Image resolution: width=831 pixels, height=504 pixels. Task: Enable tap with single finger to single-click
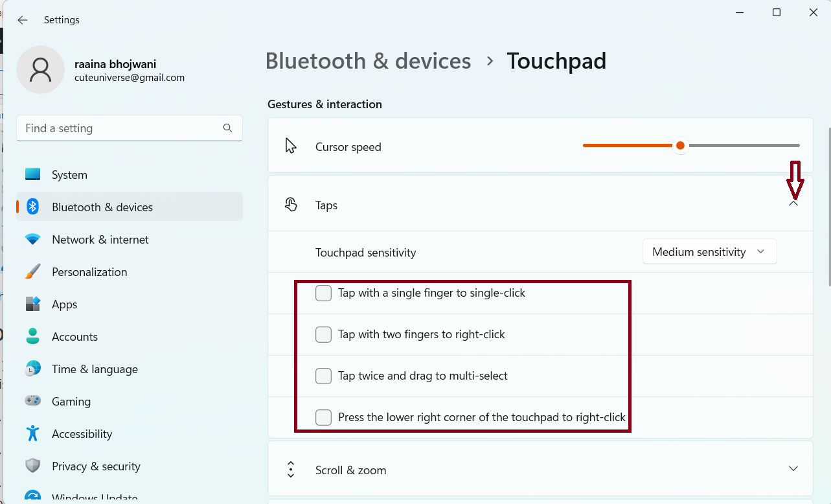coord(323,293)
